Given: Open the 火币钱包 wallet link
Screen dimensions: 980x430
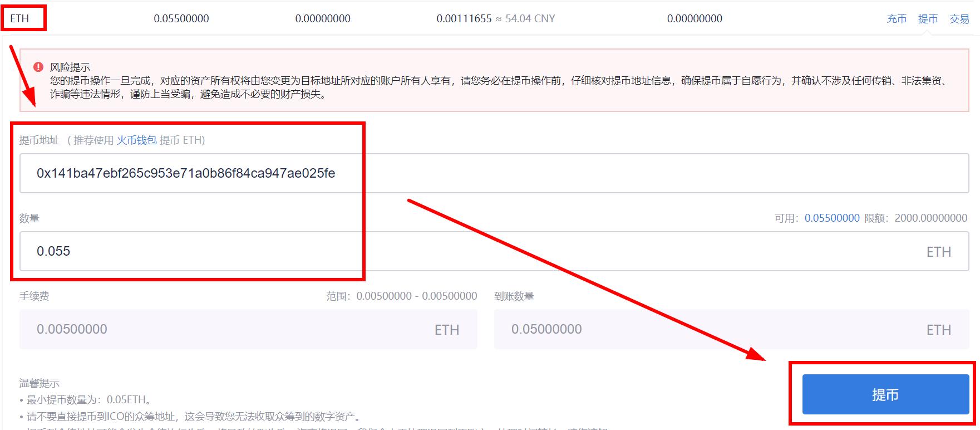Looking at the screenshot, I should point(136,140).
